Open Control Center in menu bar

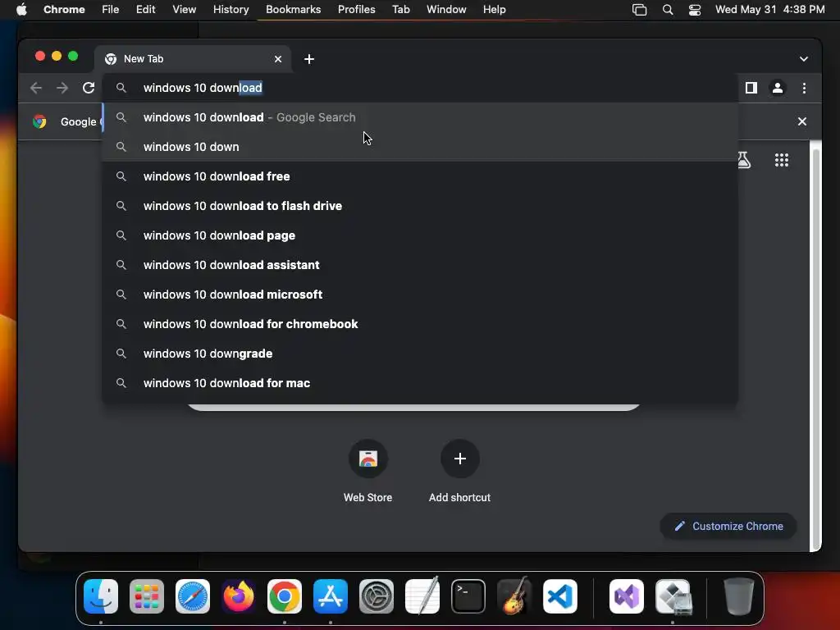pyautogui.click(x=695, y=10)
